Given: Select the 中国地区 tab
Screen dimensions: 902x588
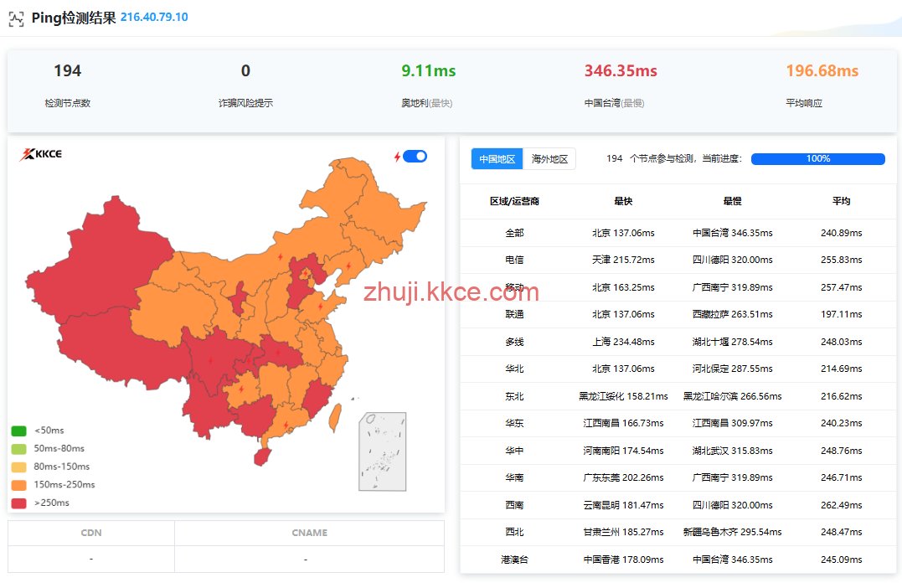Looking at the screenshot, I should point(497,159).
